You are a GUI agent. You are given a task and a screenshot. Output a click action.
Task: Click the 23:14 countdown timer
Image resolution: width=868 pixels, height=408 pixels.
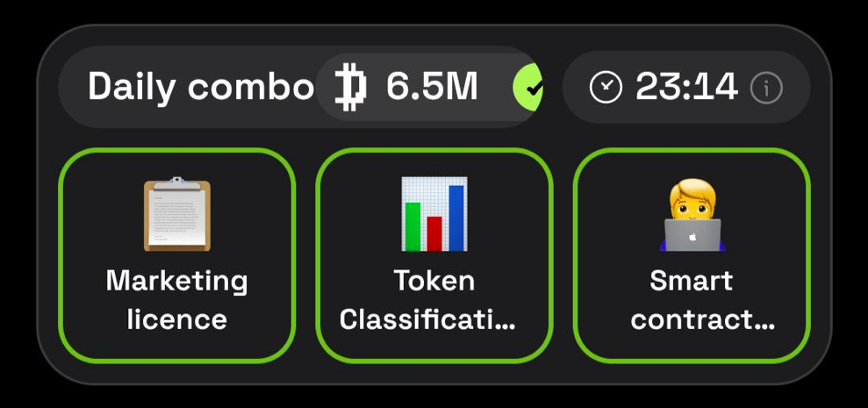(x=686, y=88)
